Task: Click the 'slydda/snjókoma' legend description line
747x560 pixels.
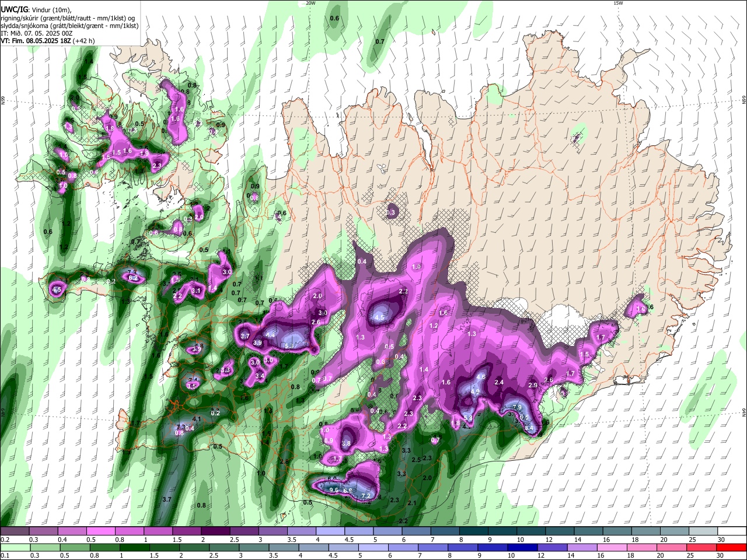Action: pos(69,26)
